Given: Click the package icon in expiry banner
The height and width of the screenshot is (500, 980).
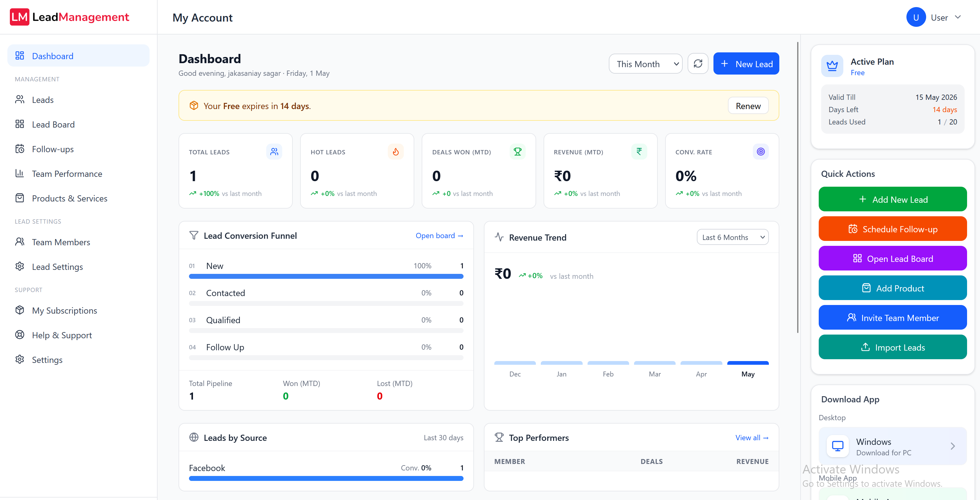Looking at the screenshot, I should click(x=194, y=105).
